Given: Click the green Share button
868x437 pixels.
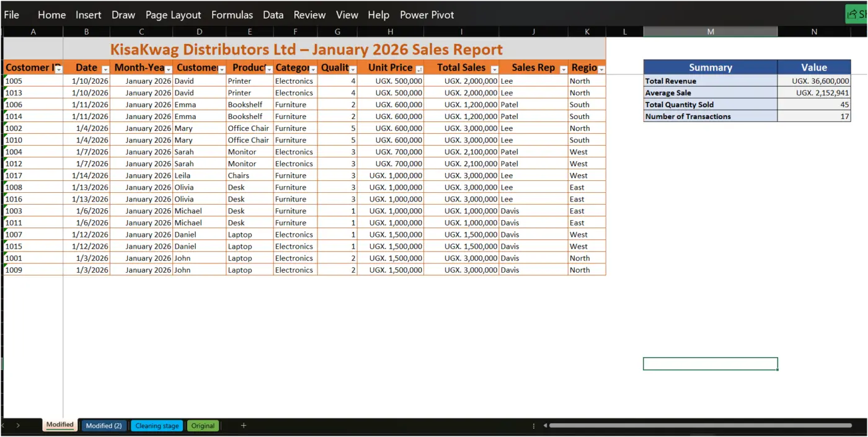Looking at the screenshot, I should 856,14.
